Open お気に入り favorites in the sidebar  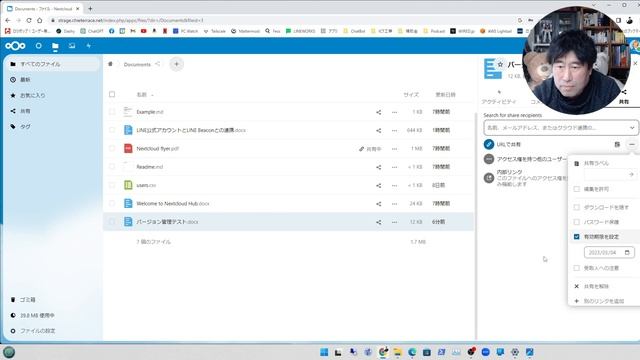click(x=52, y=95)
